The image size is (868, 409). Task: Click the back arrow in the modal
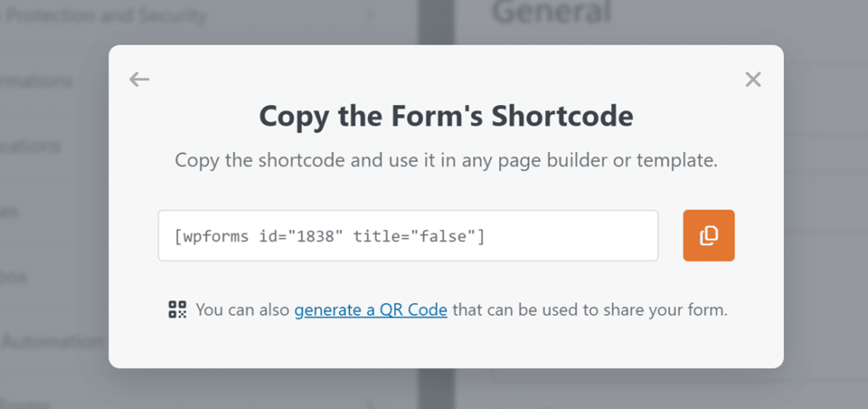[140, 80]
